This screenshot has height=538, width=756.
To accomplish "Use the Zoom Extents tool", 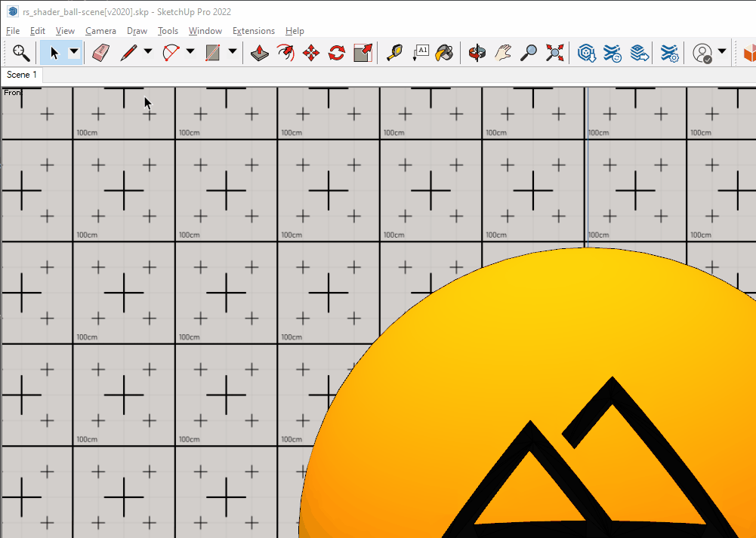I will [x=555, y=53].
